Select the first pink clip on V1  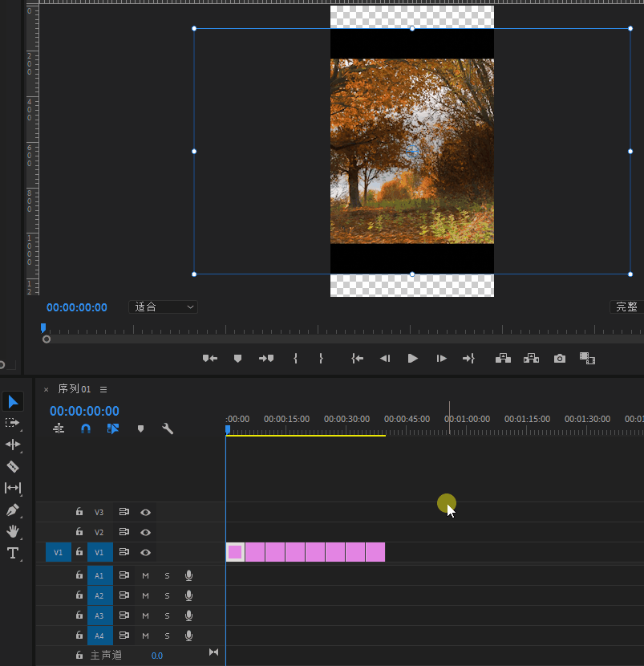click(x=235, y=552)
